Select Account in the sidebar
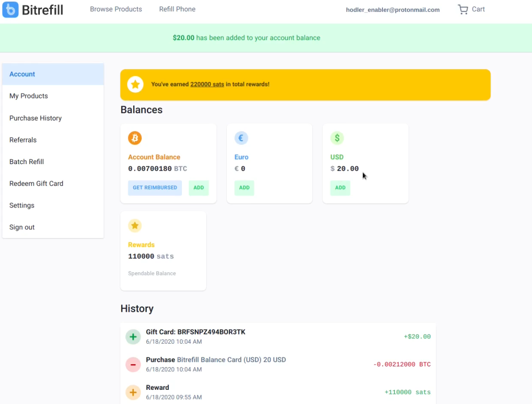 click(53, 74)
